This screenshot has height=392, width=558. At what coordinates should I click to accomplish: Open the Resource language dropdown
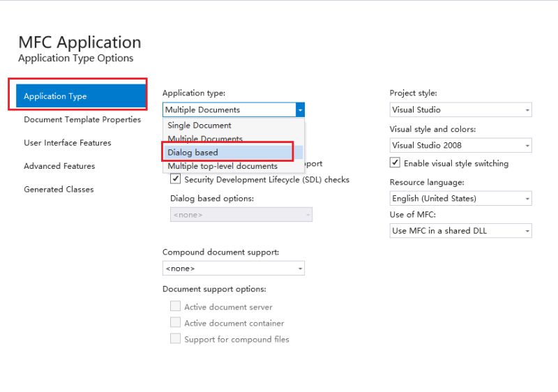pos(461,199)
